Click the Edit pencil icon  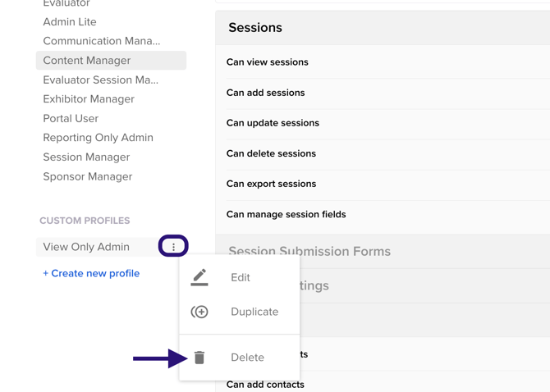199,278
